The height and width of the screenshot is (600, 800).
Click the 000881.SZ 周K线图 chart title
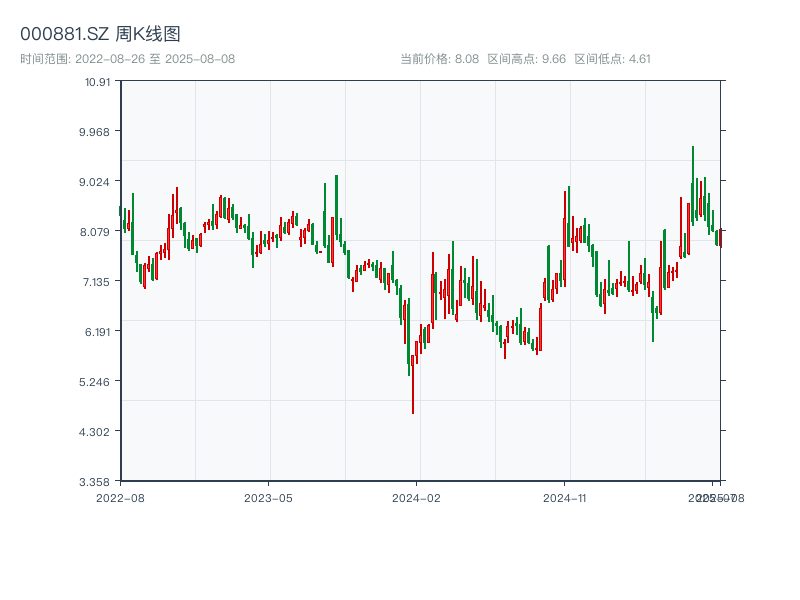100,34
